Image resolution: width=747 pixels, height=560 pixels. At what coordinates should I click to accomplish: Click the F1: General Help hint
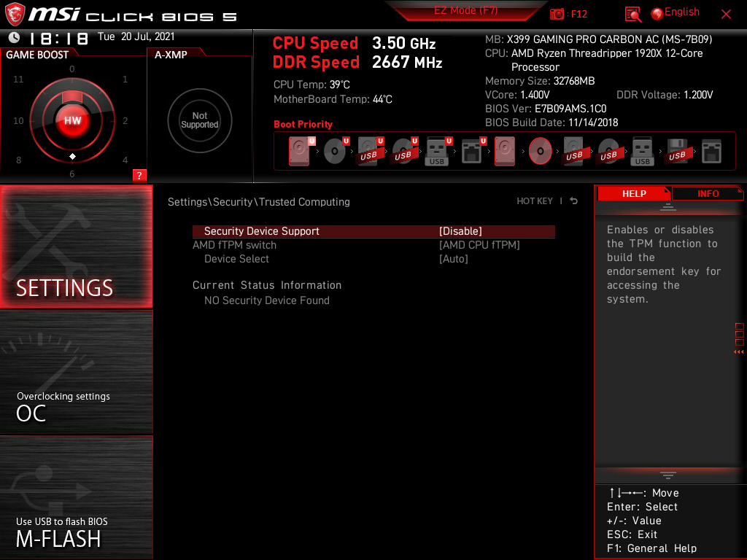(x=651, y=548)
